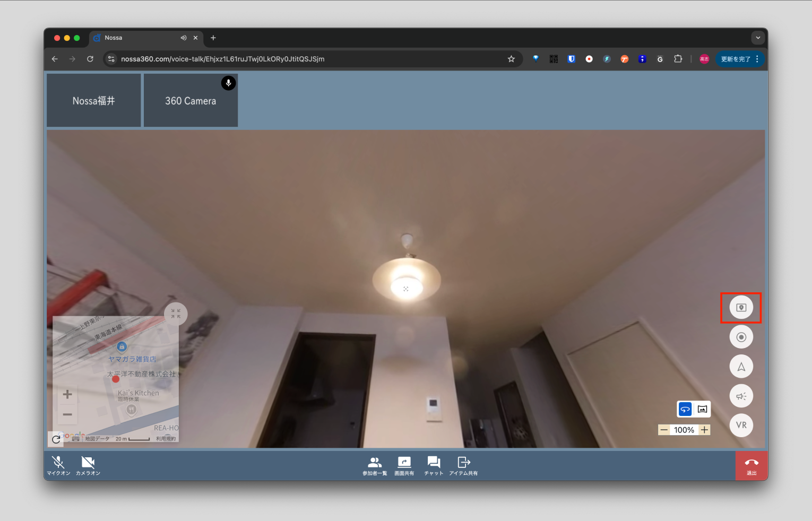
Task: Open the map location button
Action: click(741, 308)
